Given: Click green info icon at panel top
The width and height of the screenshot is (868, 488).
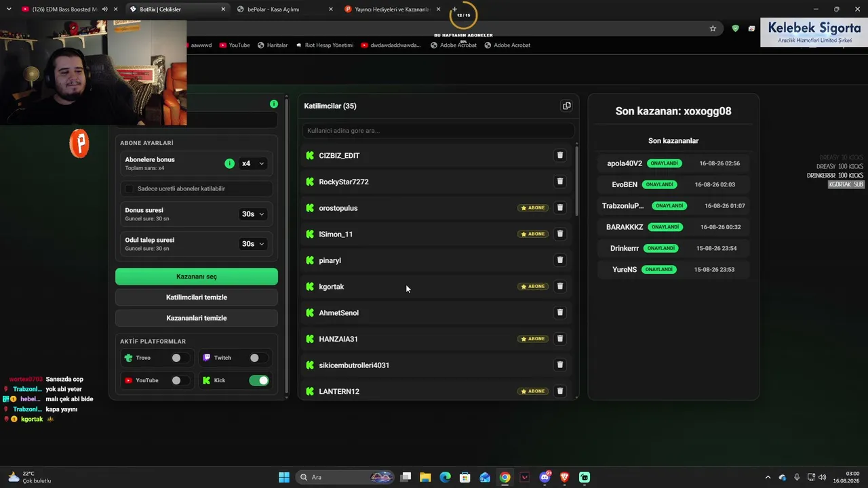Looking at the screenshot, I should coord(274,104).
